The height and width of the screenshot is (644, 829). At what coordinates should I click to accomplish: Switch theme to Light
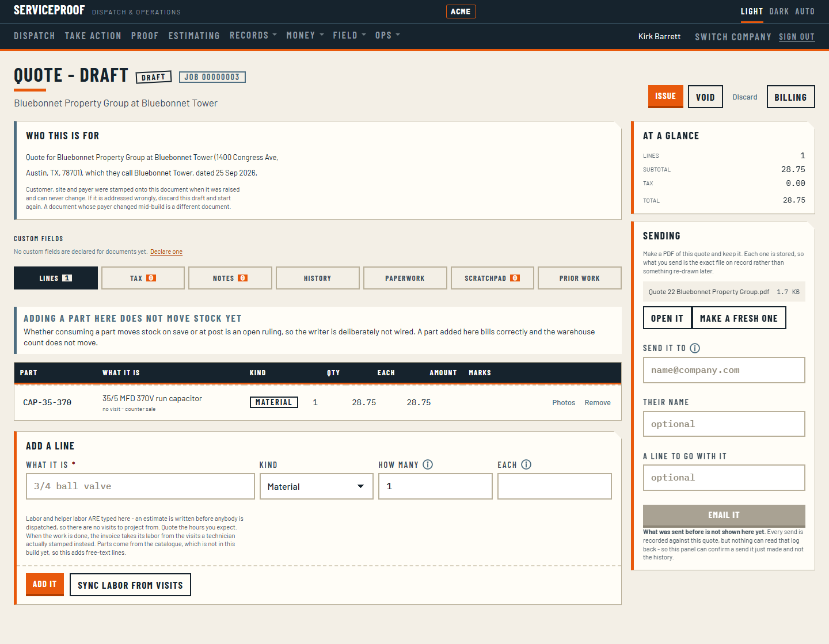coord(752,12)
